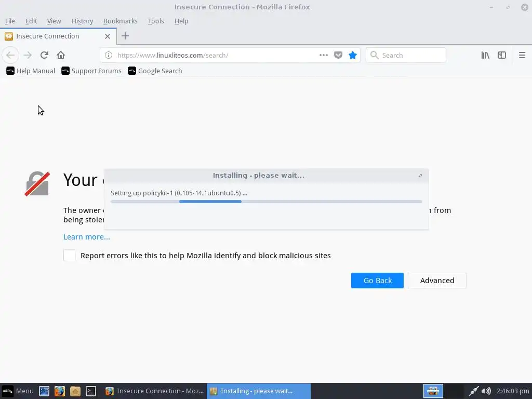This screenshot has height=399, width=532.
Task: Open a new tab with plus button
Action: [x=125, y=36]
